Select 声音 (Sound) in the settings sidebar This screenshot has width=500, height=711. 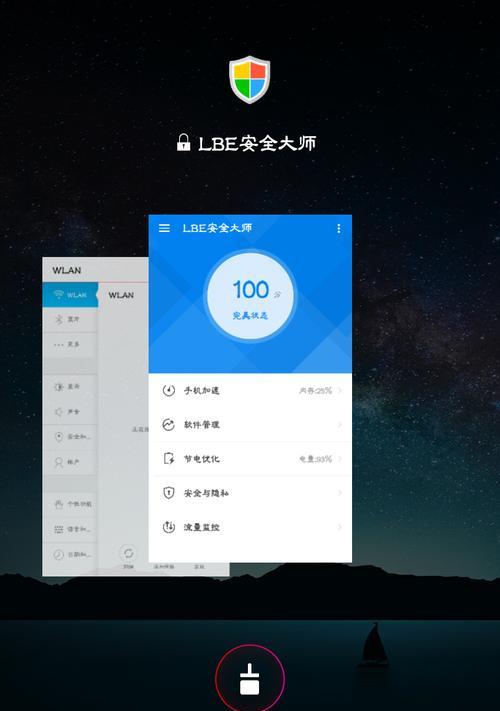(x=70, y=412)
